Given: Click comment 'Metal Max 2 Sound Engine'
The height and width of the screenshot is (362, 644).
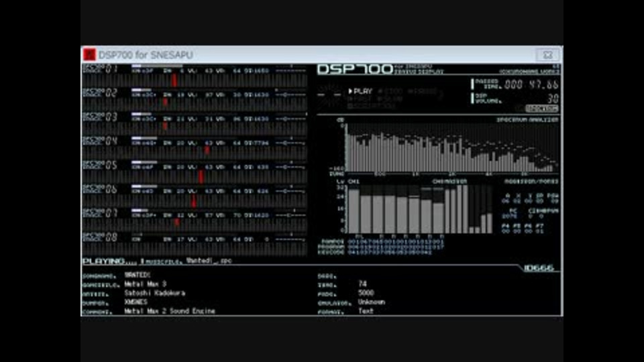Looking at the screenshot, I should (x=170, y=311).
